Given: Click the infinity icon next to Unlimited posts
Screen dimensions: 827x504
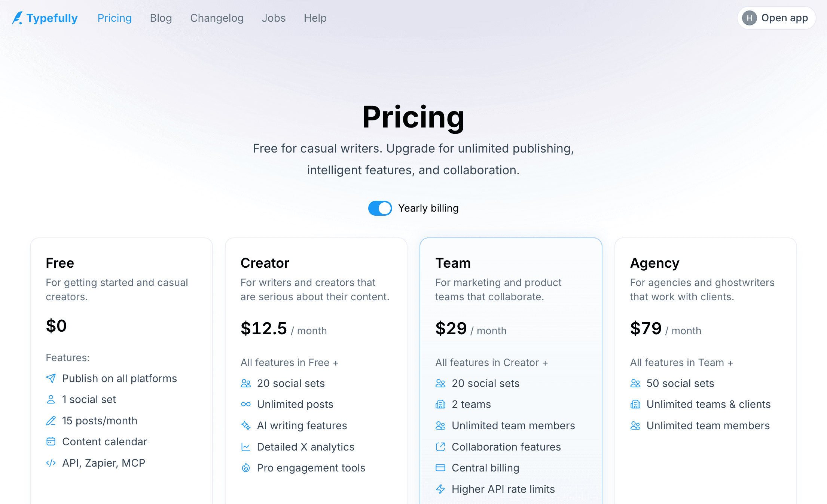Looking at the screenshot, I should pyautogui.click(x=246, y=404).
